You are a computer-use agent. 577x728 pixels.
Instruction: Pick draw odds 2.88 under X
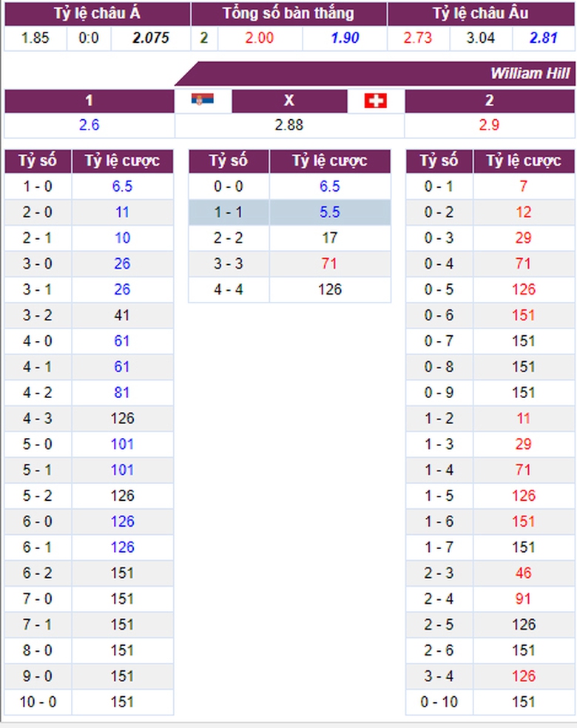point(288,125)
